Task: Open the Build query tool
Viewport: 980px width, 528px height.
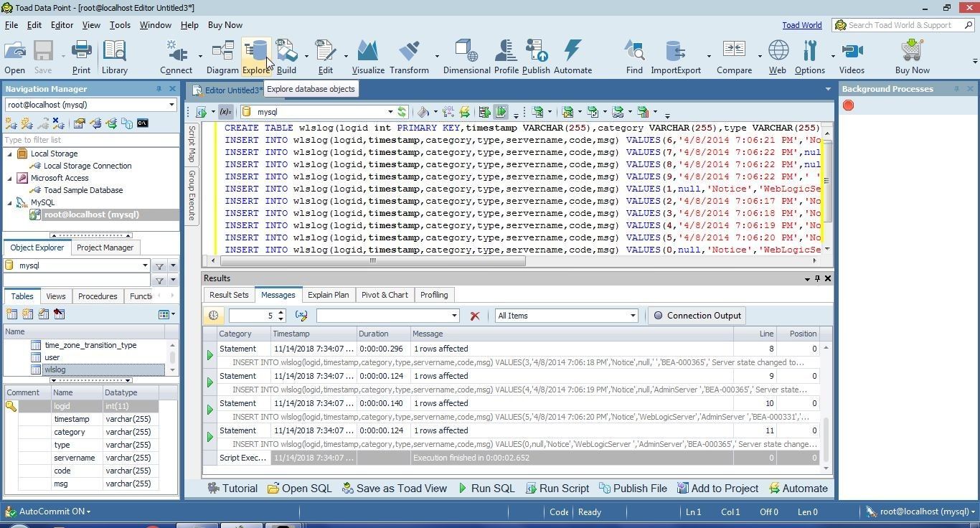Action: click(286, 57)
